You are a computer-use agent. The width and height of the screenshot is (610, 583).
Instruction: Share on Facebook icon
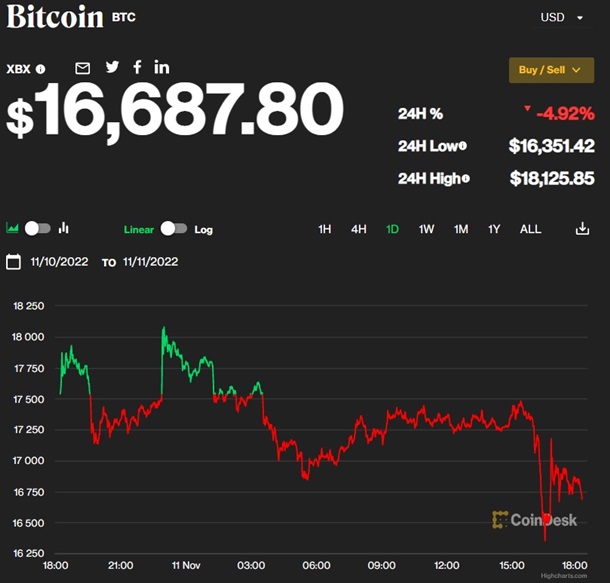pyautogui.click(x=137, y=67)
